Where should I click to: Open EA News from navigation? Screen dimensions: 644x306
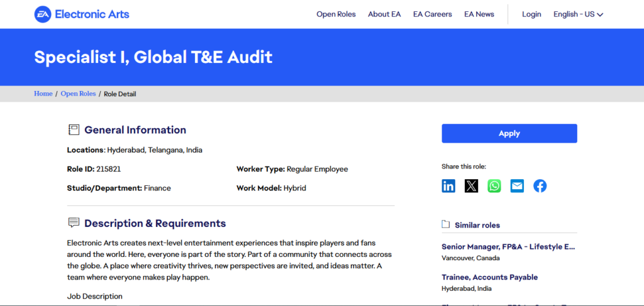coord(479,14)
